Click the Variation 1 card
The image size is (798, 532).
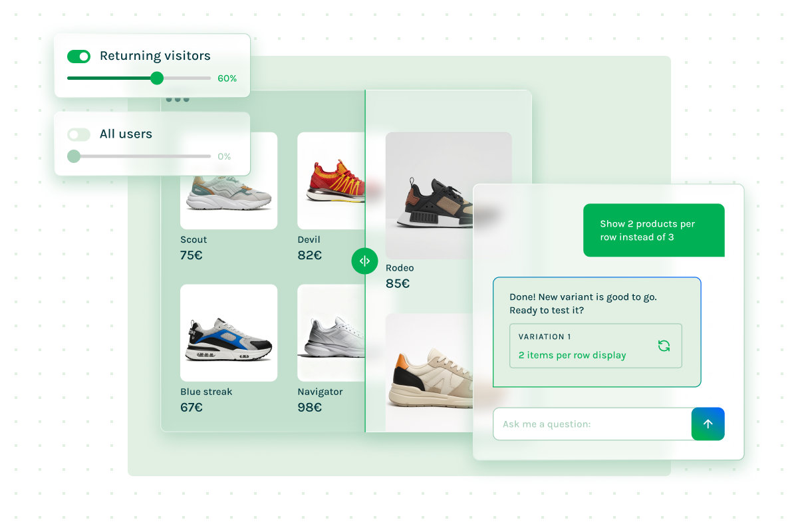click(596, 346)
